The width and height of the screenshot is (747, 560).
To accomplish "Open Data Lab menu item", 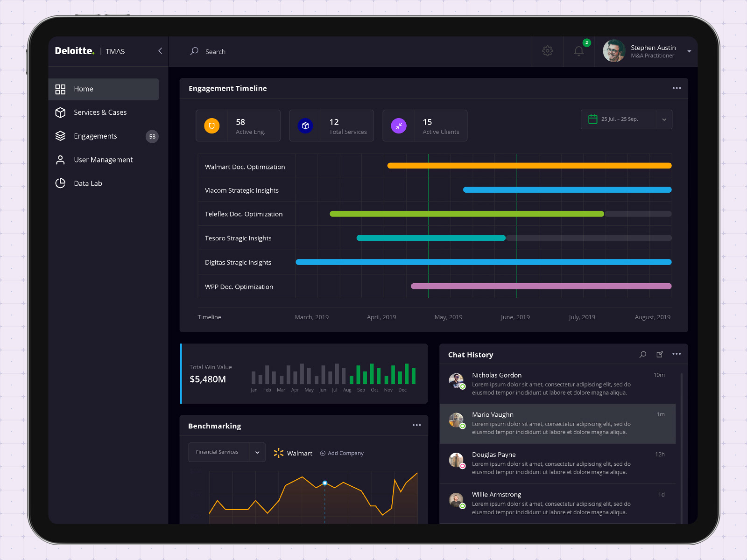I will point(104,183).
